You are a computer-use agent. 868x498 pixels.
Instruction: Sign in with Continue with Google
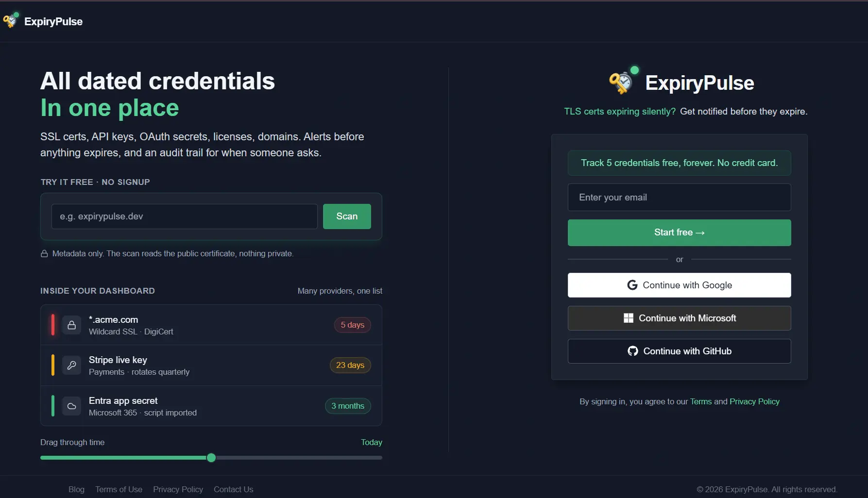coord(679,285)
